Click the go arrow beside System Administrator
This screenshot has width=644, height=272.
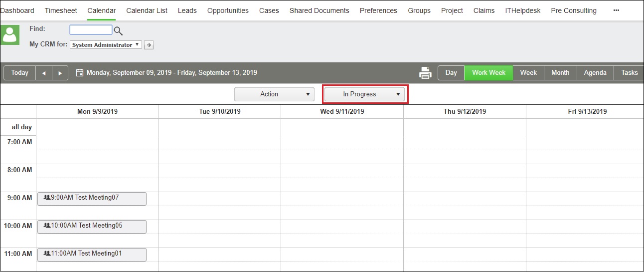tap(149, 45)
